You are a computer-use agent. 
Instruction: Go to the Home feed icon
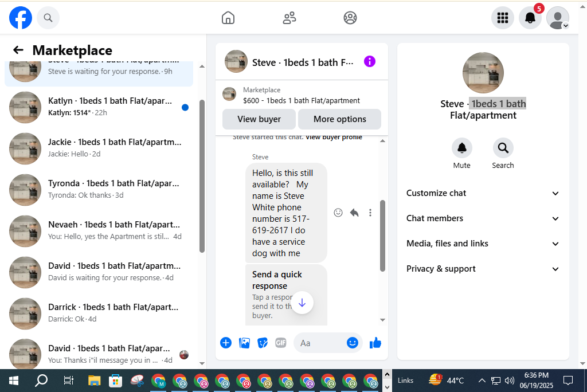point(228,18)
